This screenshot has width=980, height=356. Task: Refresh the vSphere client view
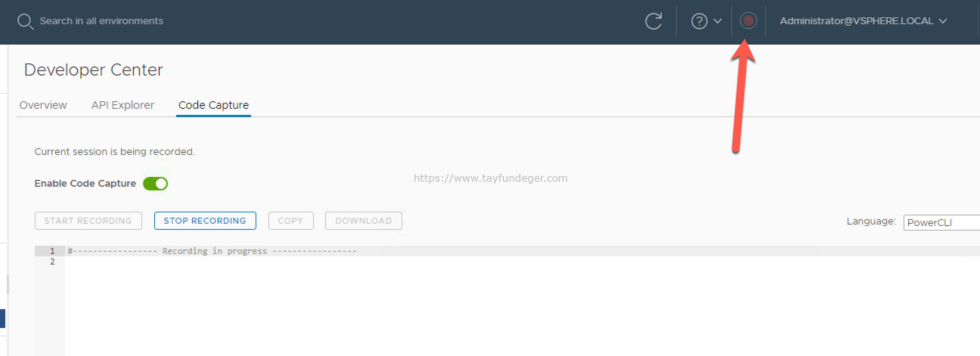pos(654,21)
